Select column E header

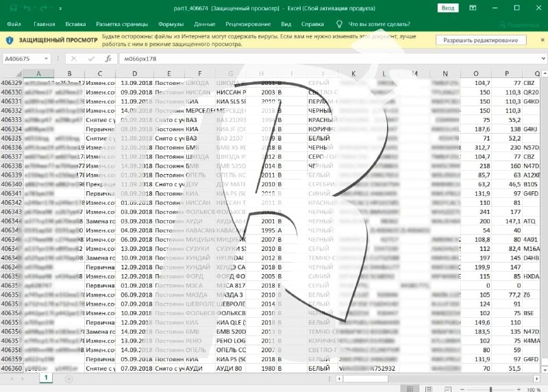pos(169,73)
